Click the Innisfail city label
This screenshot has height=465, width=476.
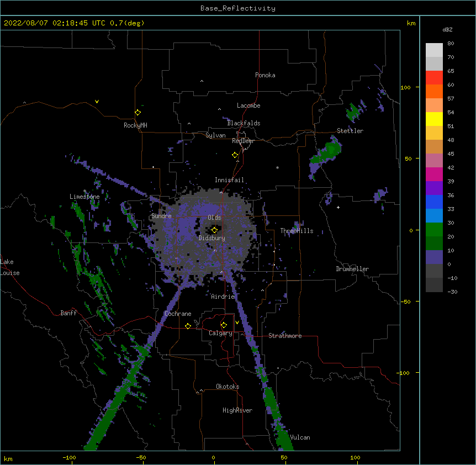pyautogui.click(x=229, y=180)
